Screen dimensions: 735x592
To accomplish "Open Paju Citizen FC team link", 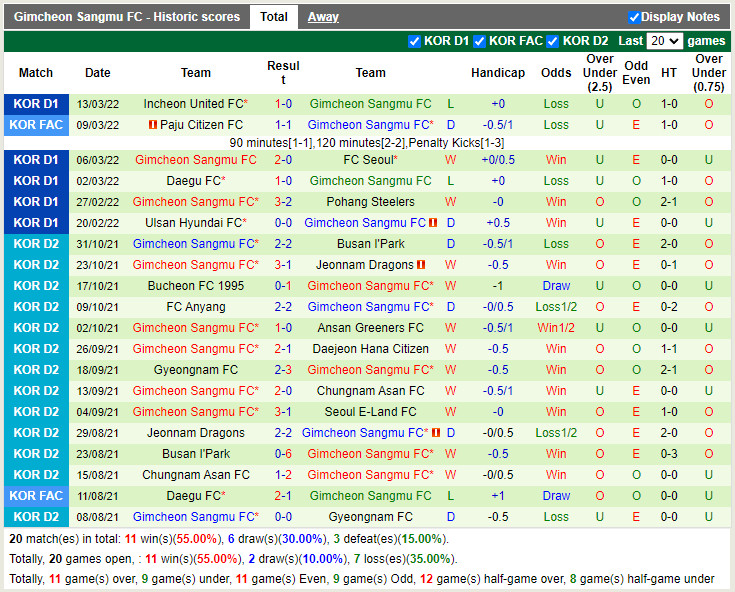I will [x=202, y=125].
